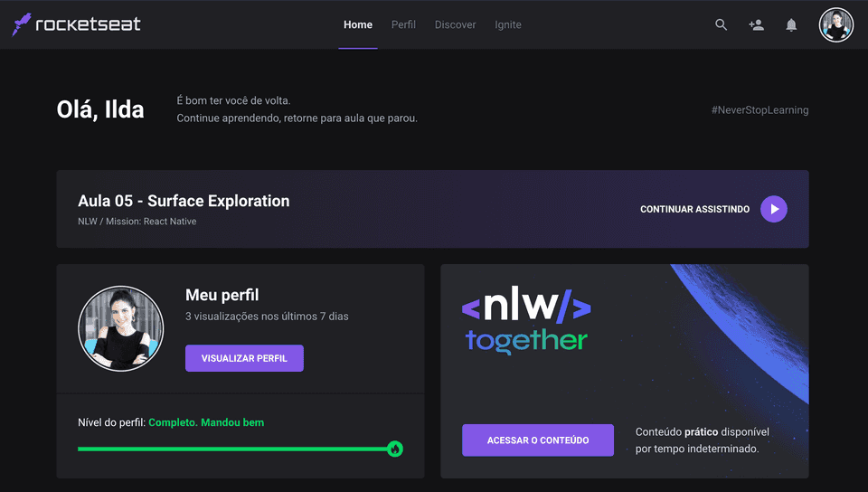Click NLW / Mission: React Native text

(x=137, y=222)
